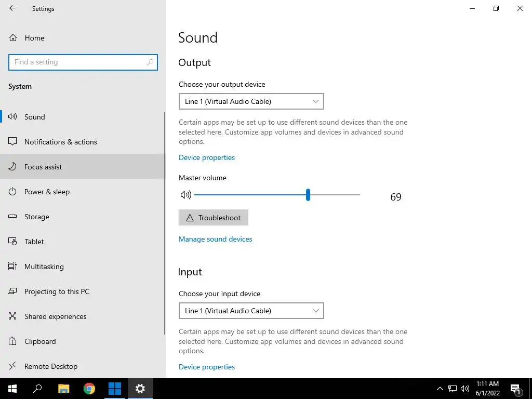Click the master volume slider thumb
Viewport: 532px width, 399px height.
click(x=308, y=195)
